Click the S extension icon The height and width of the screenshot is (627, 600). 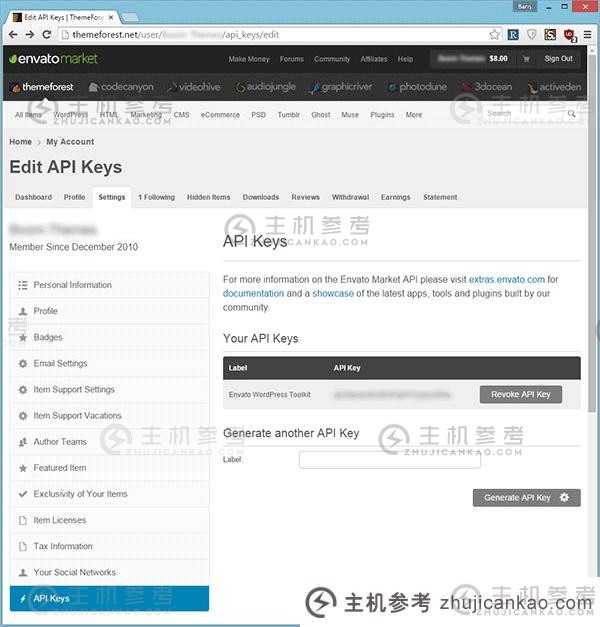550,35
